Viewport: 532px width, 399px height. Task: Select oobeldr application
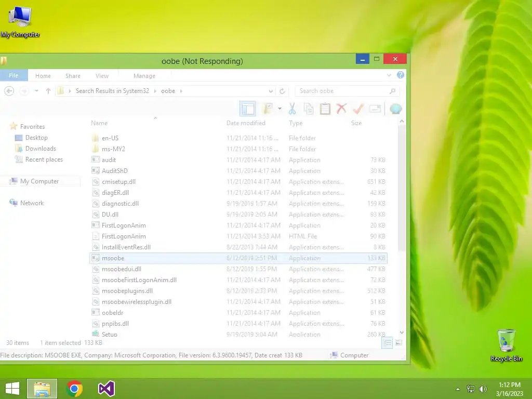[238, 312]
